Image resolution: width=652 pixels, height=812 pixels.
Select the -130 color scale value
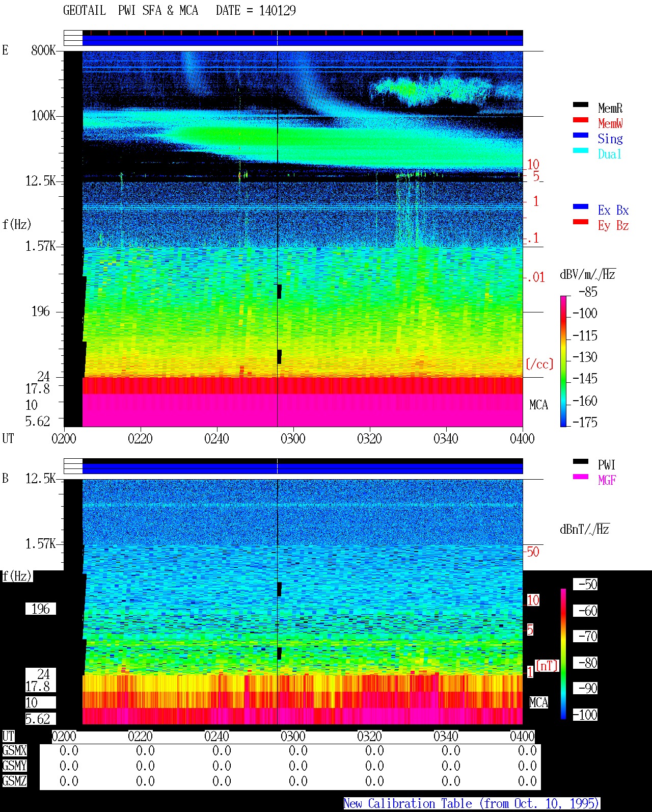585,357
